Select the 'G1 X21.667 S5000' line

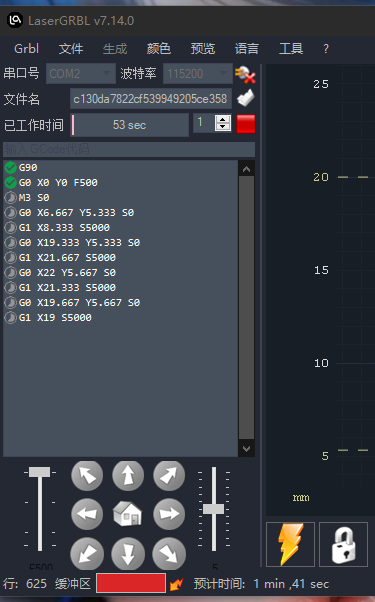tap(121, 257)
